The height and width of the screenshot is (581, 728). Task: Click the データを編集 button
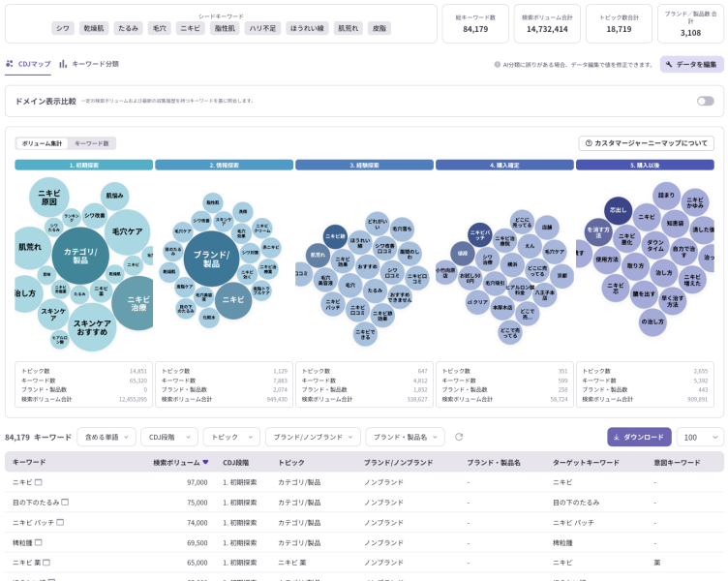pyautogui.click(x=691, y=65)
